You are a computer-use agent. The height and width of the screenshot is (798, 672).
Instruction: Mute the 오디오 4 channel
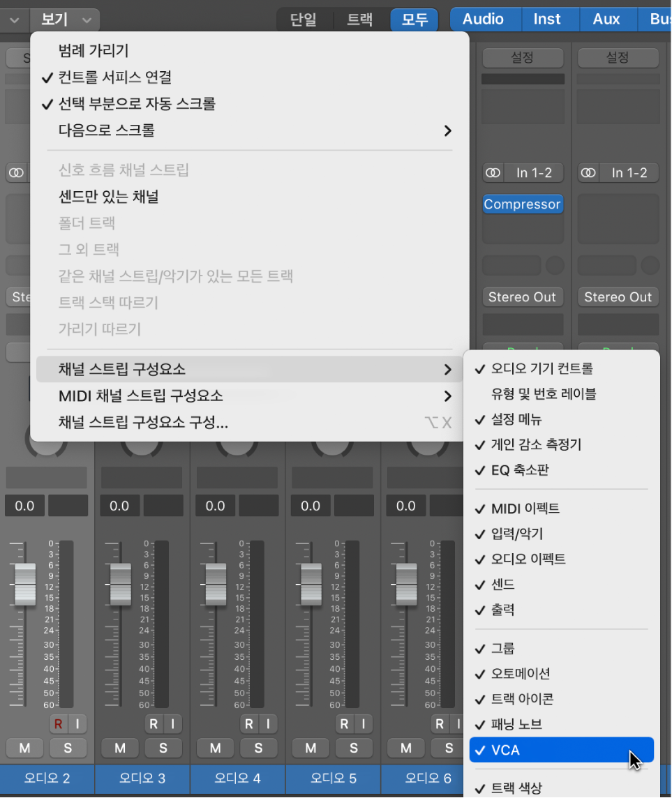[216, 748]
